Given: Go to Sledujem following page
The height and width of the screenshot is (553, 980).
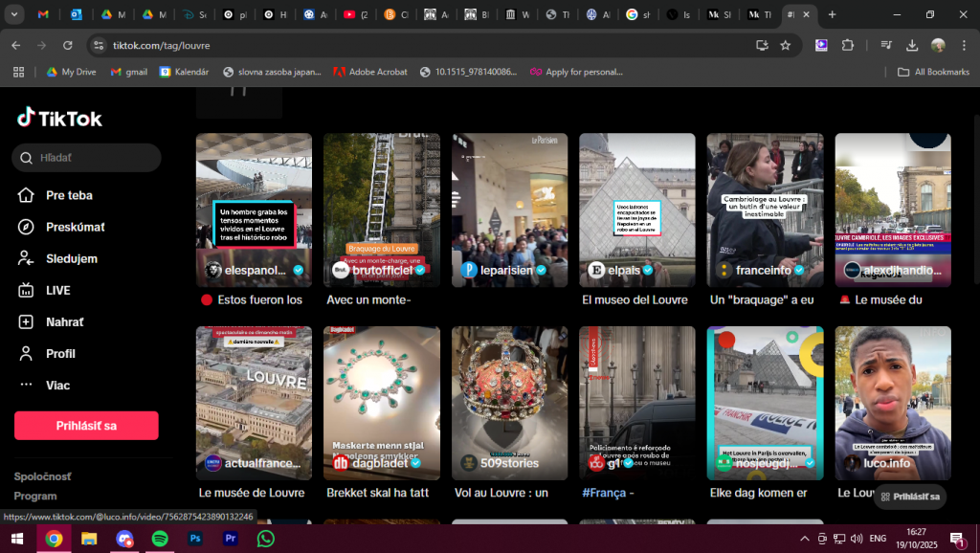Looking at the screenshot, I should pos(71,258).
